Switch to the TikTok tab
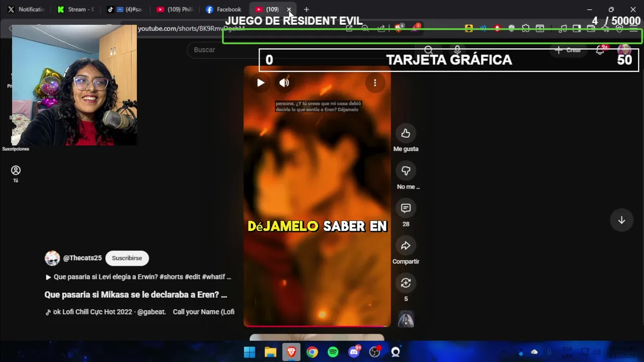Screen dimensions: 644x362 pyautogui.click(x=126, y=9)
